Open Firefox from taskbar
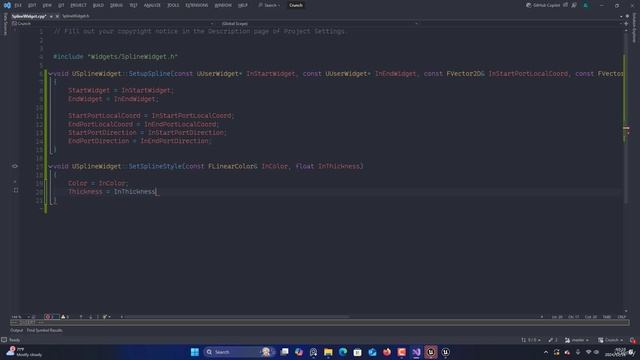640x360 pixels. (x=387, y=352)
